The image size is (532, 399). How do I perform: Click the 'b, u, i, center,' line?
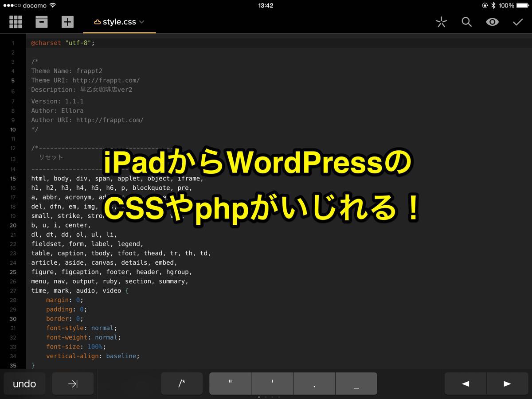tap(61, 225)
